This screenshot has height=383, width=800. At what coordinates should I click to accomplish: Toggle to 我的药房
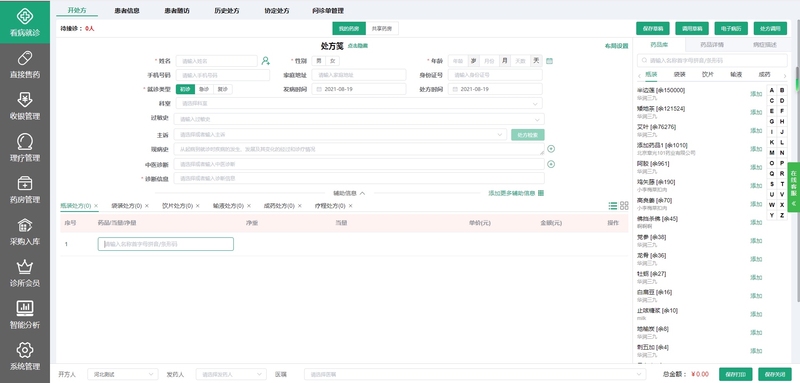point(349,29)
